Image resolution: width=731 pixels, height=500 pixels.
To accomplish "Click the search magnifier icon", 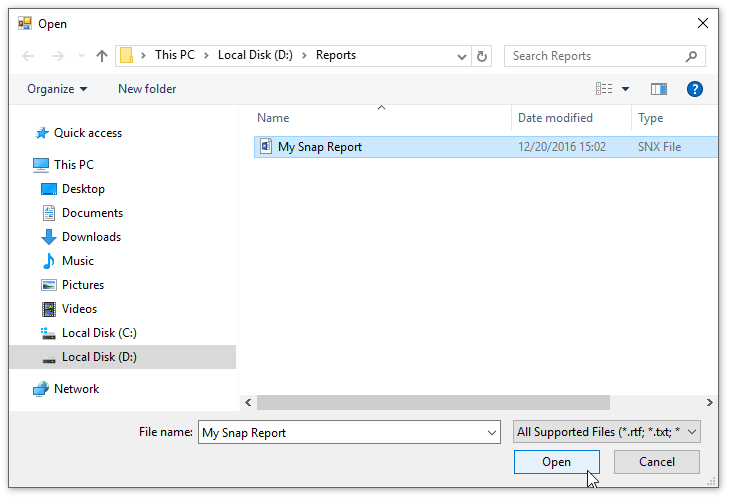I will click(x=691, y=56).
